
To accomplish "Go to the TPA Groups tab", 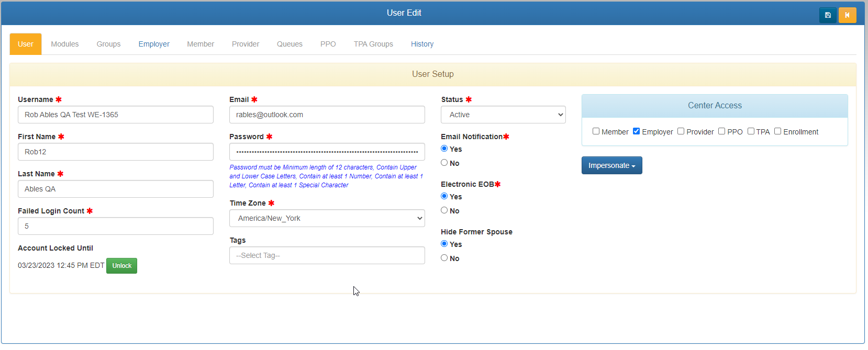I will 373,44.
